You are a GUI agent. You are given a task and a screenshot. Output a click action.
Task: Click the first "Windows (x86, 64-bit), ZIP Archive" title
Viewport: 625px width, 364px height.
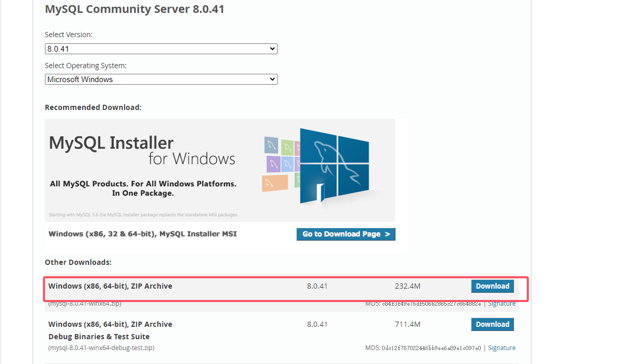110,286
